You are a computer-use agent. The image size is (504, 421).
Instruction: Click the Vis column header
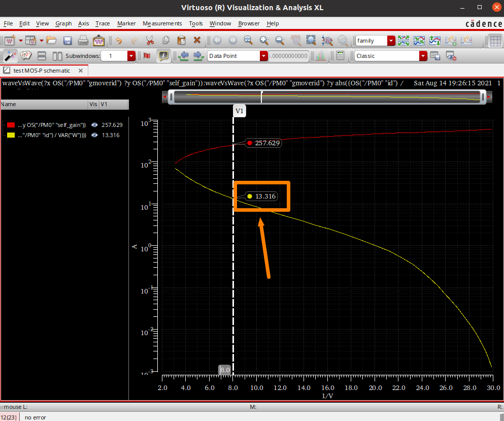coord(93,104)
